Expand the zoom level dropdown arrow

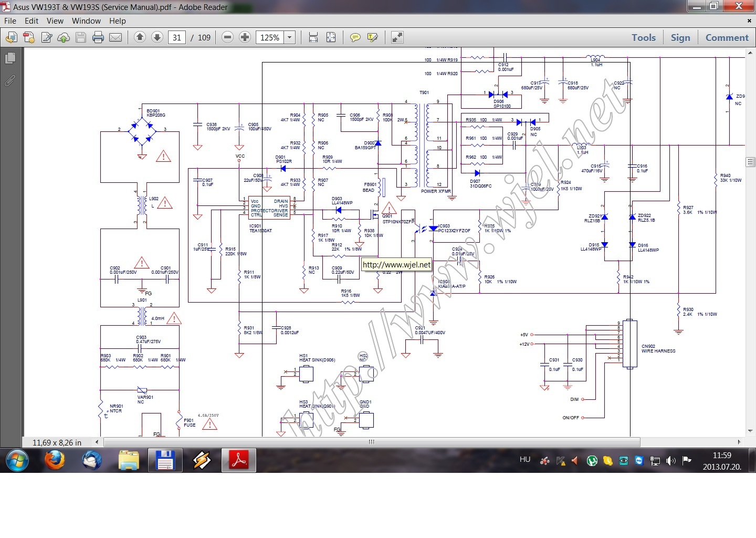point(290,37)
